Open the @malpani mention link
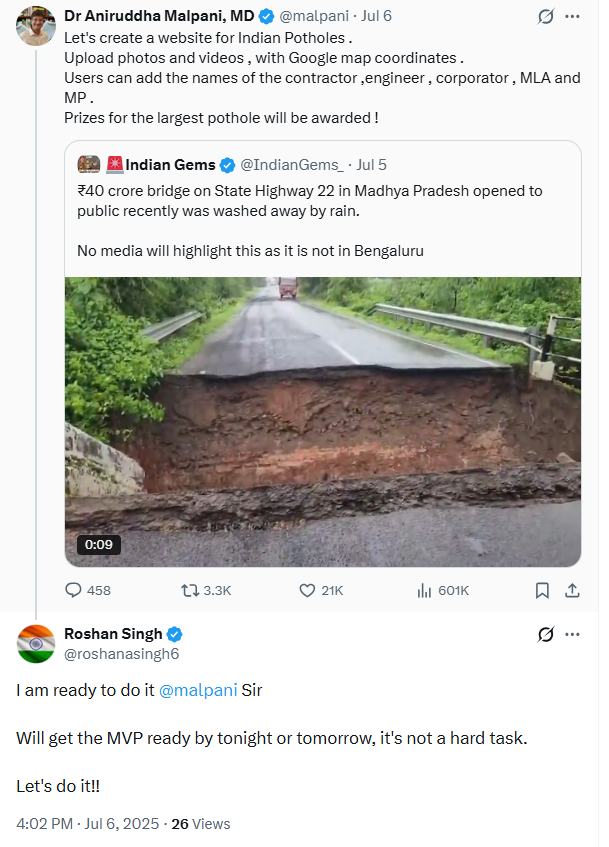609x847 pixels. pyautogui.click(x=199, y=689)
